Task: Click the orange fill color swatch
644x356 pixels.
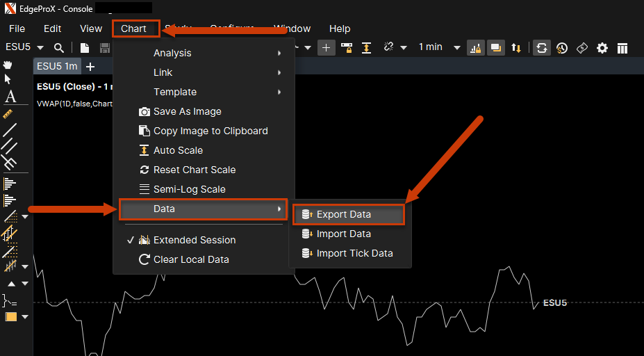Action: point(11,317)
